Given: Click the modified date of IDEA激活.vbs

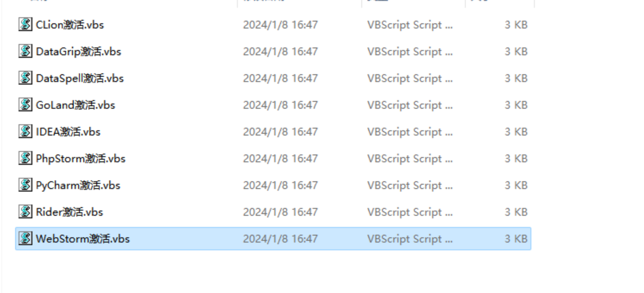Looking at the screenshot, I should tap(280, 132).
